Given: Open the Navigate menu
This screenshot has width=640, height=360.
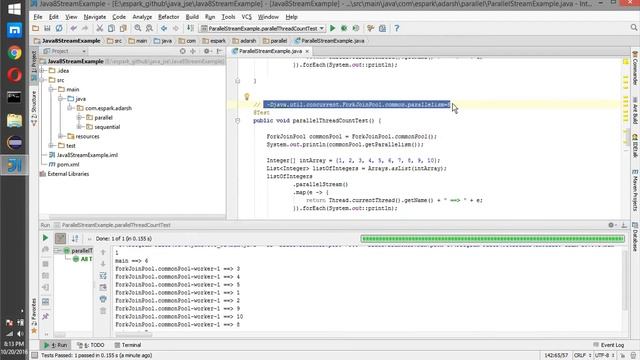Looking at the screenshot, I should 95,17.
